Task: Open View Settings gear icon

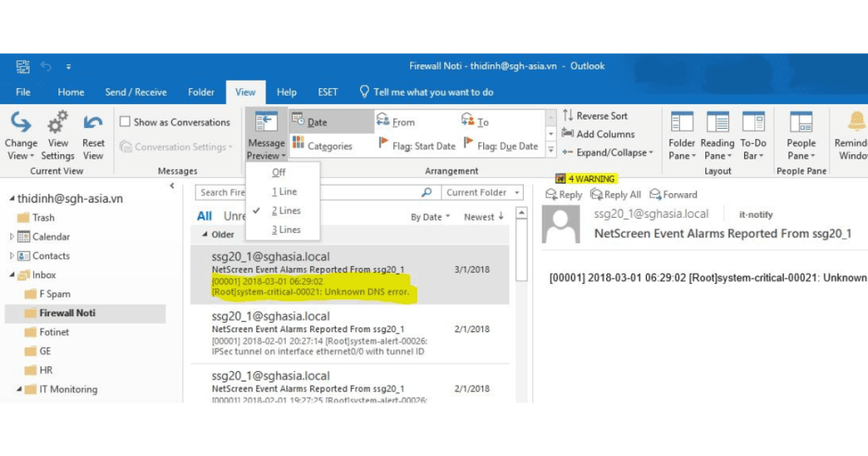Action: (x=58, y=122)
